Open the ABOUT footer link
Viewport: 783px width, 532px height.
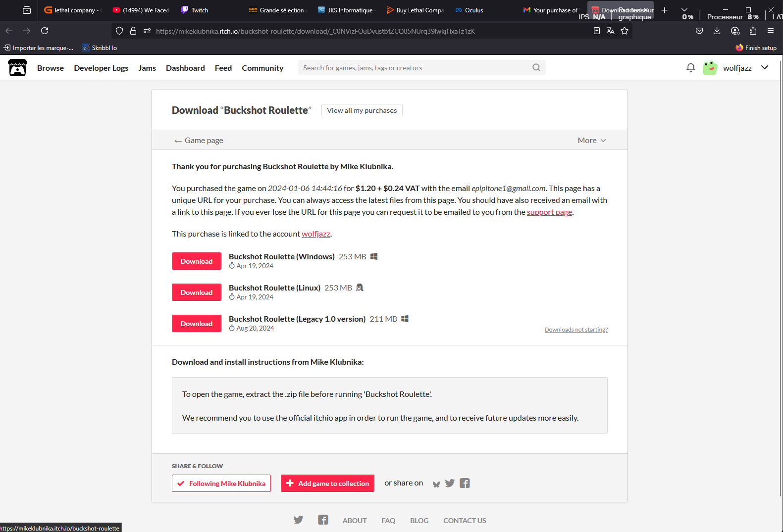click(355, 521)
